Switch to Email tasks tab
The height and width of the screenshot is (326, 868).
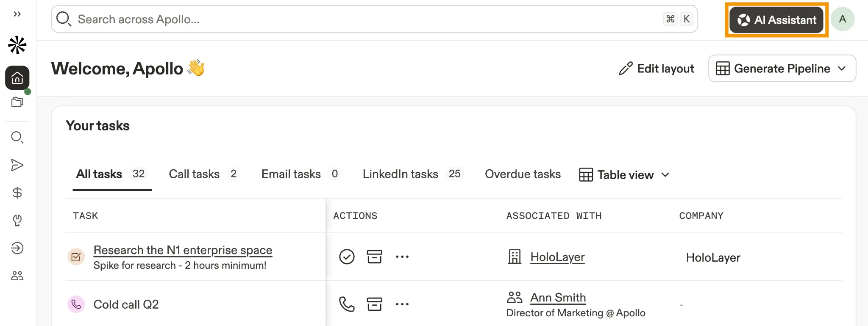pos(301,174)
